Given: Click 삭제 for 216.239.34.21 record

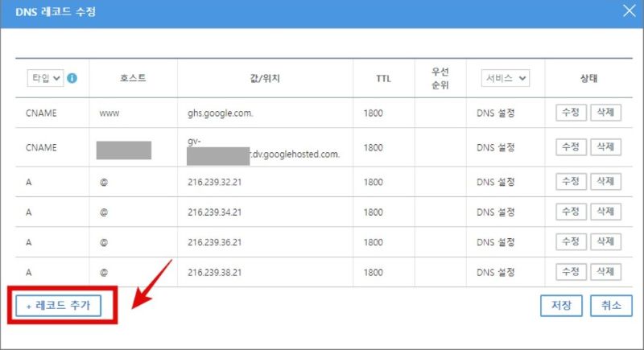Looking at the screenshot, I should (x=605, y=212).
